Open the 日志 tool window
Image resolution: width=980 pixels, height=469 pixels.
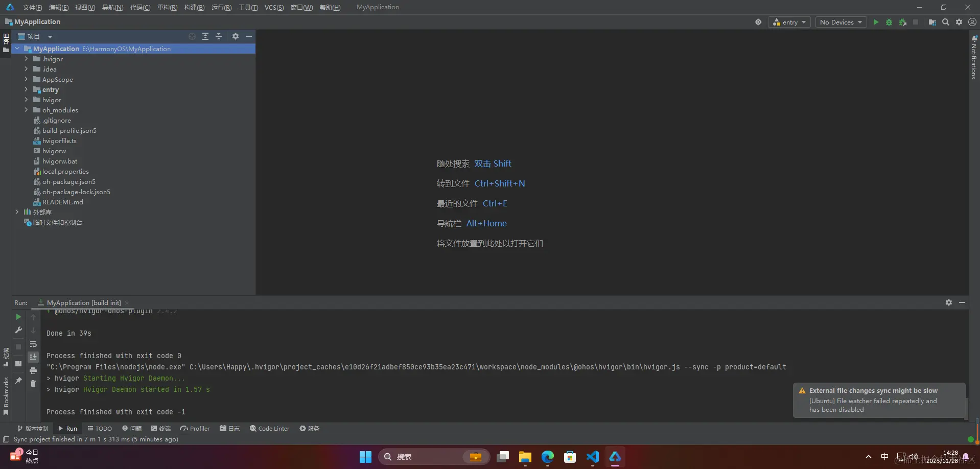[230, 429]
